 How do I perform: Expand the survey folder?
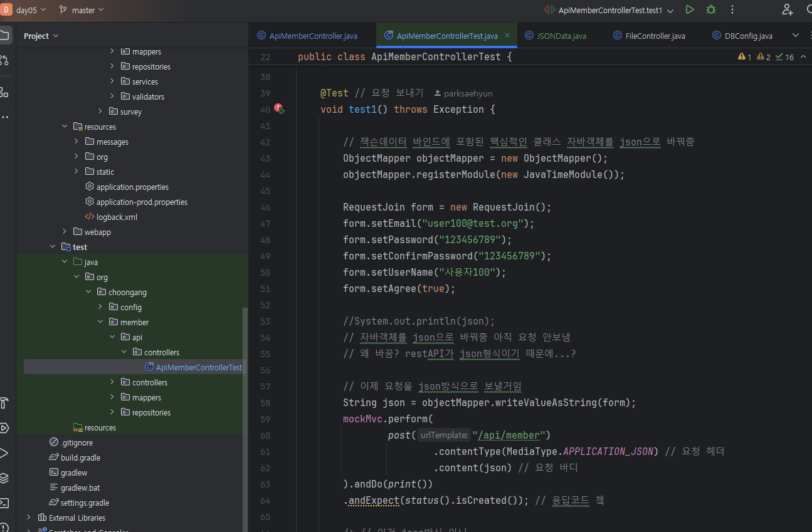[x=100, y=112]
